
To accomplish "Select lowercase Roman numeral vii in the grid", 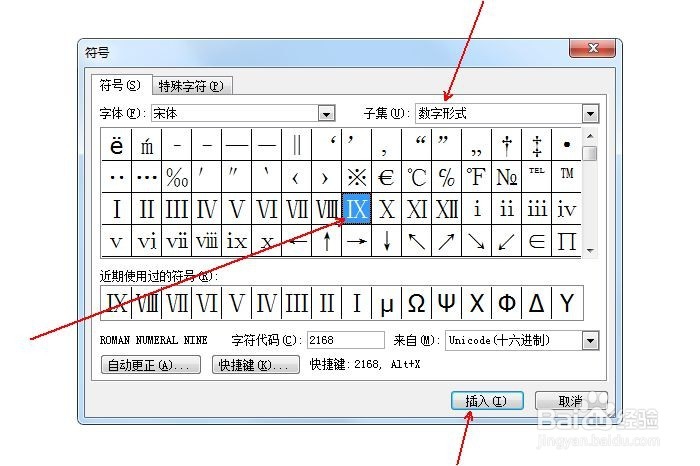I will point(177,241).
